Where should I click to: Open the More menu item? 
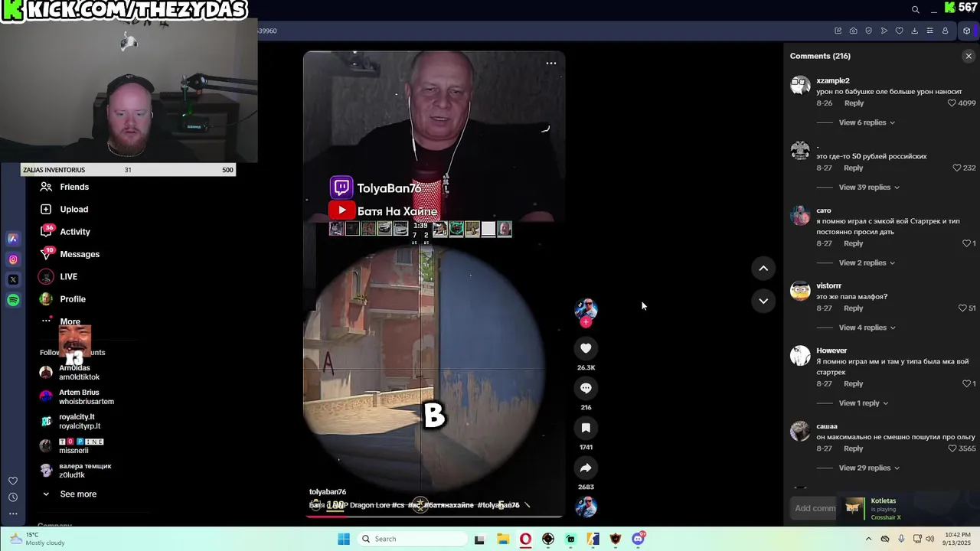tap(70, 321)
